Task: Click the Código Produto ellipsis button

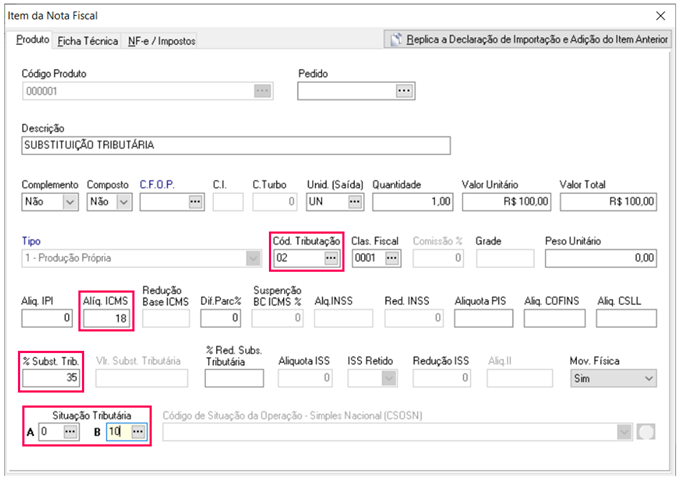Action: click(262, 91)
